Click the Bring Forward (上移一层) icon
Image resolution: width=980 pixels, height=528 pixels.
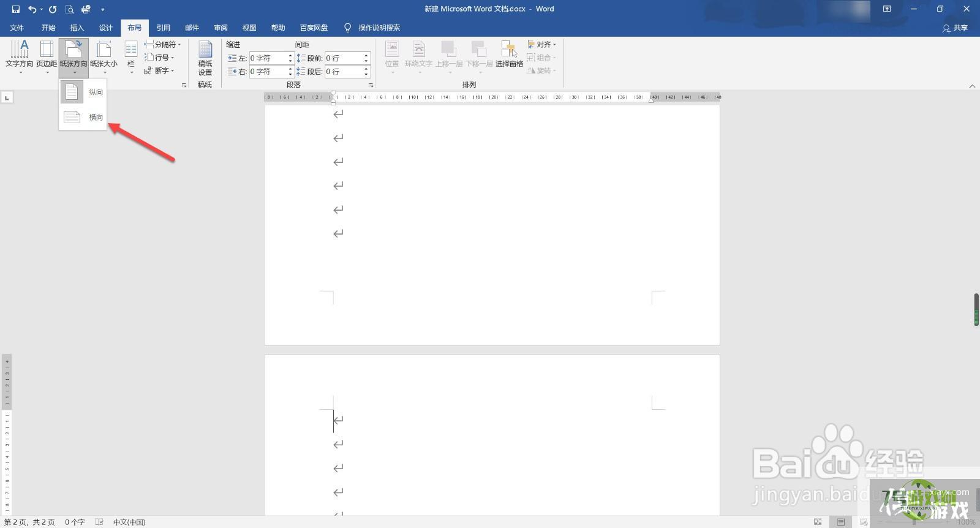point(449,58)
